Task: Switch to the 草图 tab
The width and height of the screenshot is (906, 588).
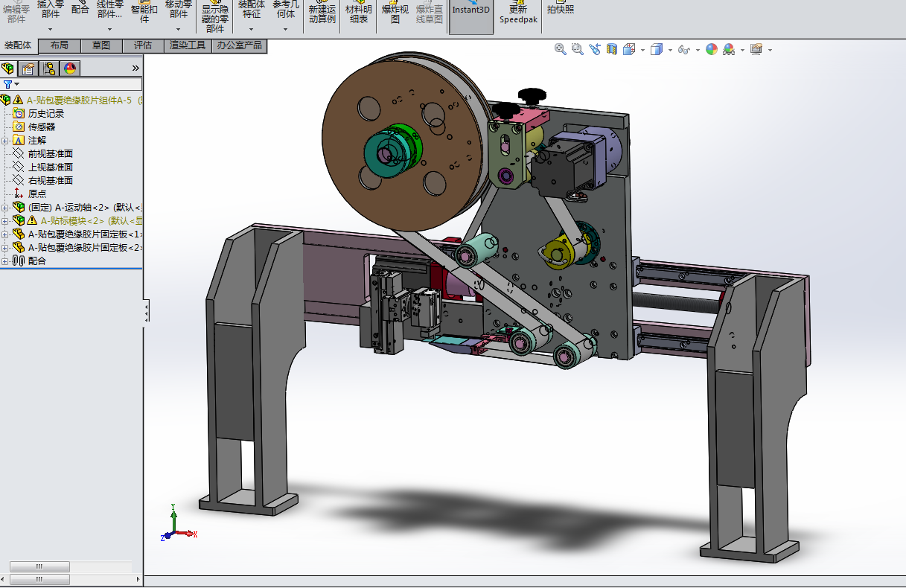Action: (x=101, y=45)
